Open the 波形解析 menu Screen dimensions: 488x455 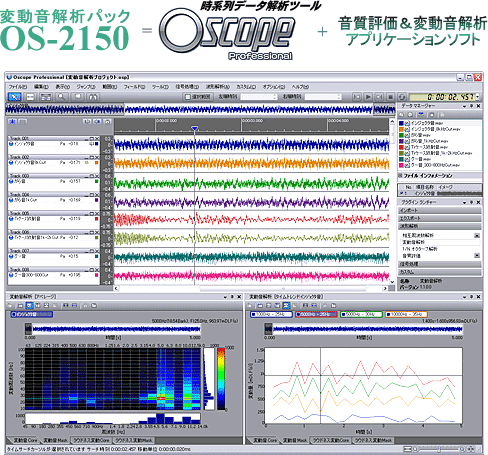pos(217,87)
